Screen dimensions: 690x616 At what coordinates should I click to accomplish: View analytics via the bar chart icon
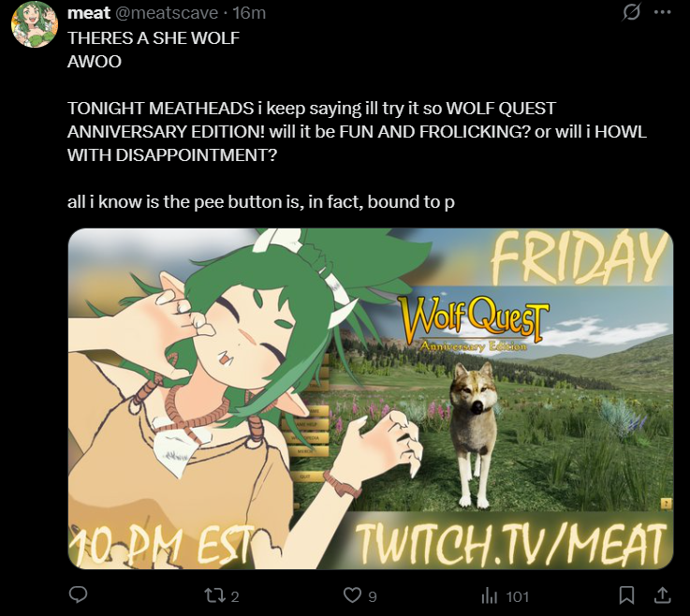489,596
